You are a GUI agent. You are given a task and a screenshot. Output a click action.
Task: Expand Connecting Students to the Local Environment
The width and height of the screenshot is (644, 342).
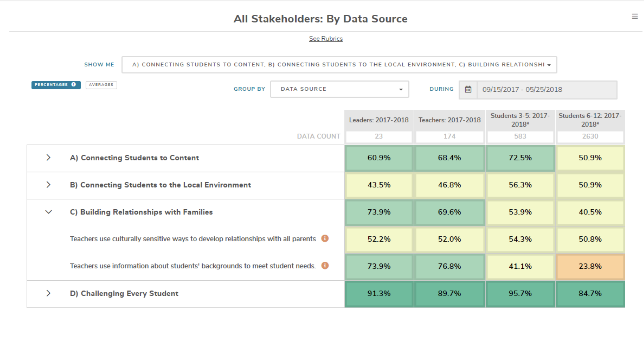[48, 184]
